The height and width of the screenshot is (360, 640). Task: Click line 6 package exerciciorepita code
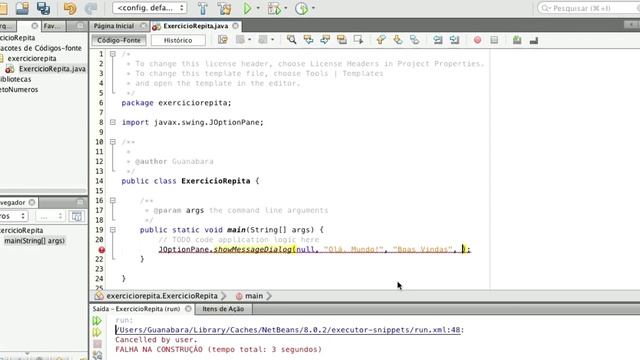click(x=176, y=103)
